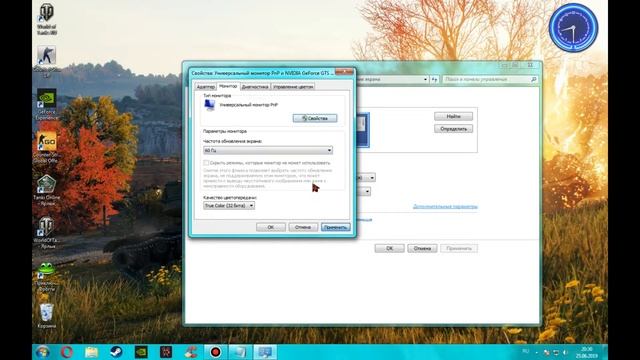
Task: Switch to the screen resolution taskbar window
Action: click(x=265, y=352)
